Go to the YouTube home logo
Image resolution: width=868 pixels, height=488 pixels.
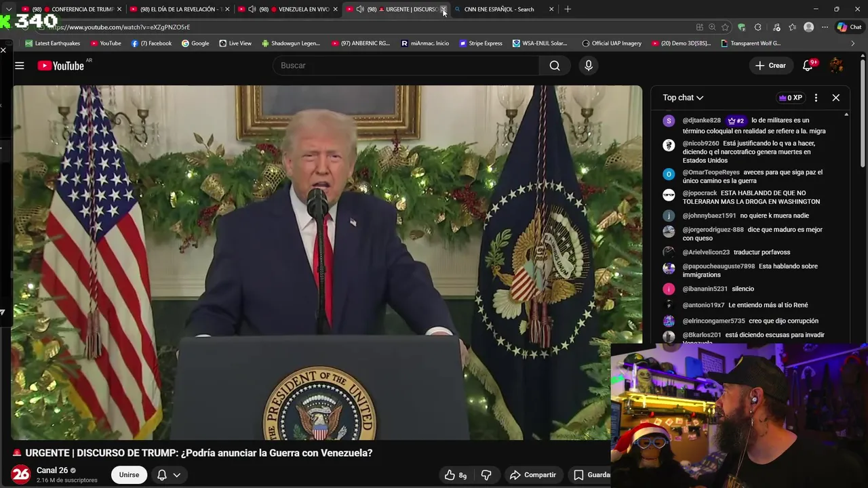60,66
